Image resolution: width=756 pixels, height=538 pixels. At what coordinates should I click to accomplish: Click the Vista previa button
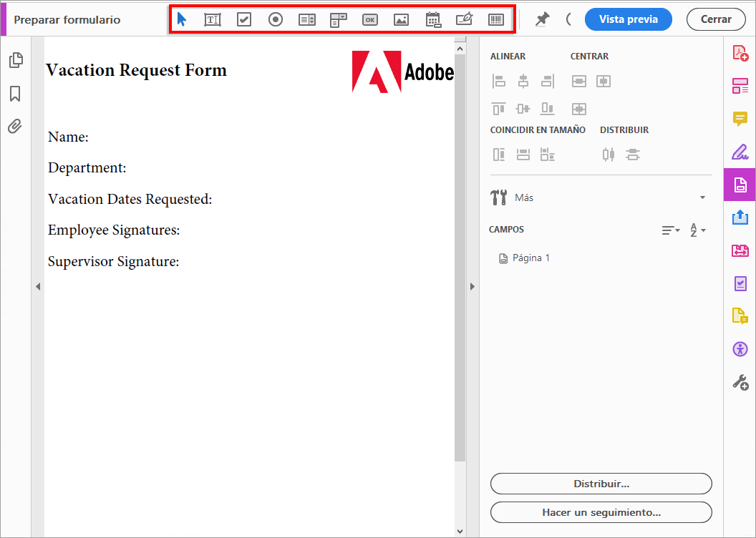click(x=628, y=19)
